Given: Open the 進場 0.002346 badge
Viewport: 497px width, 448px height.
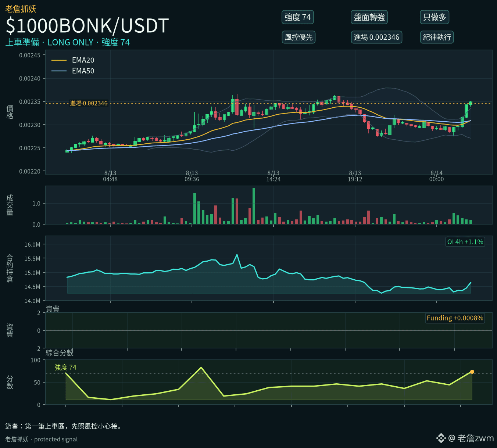Looking at the screenshot, I should coord(376,37).
